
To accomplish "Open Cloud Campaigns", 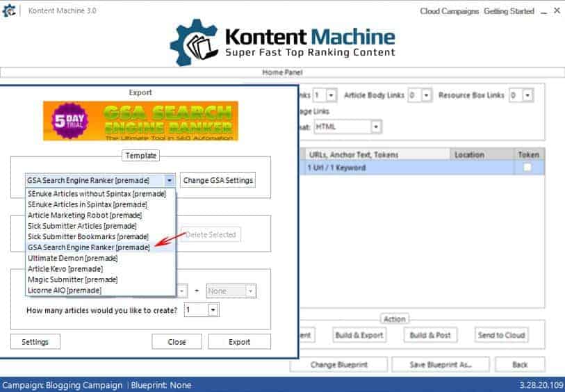I will point(449,11).
